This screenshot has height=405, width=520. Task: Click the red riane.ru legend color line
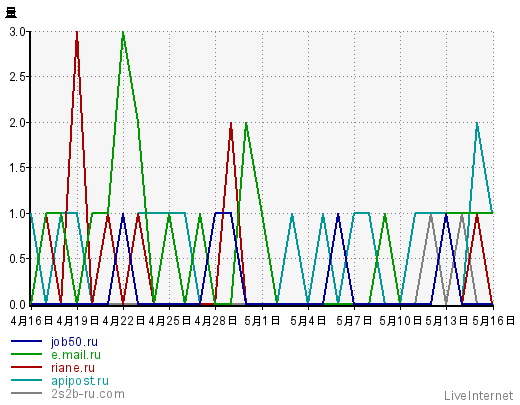pos(26,367)
